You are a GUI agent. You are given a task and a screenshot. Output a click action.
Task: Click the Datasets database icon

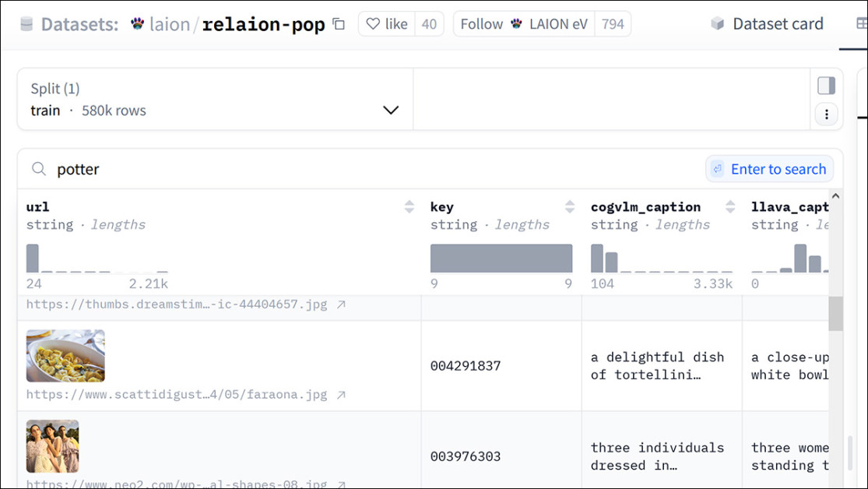pyautogui.click(x=26, y=23)
